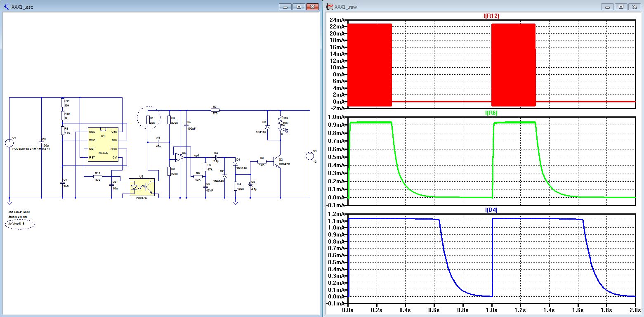
Task: Select resistor R10 1k symbol
Action: 63,115
